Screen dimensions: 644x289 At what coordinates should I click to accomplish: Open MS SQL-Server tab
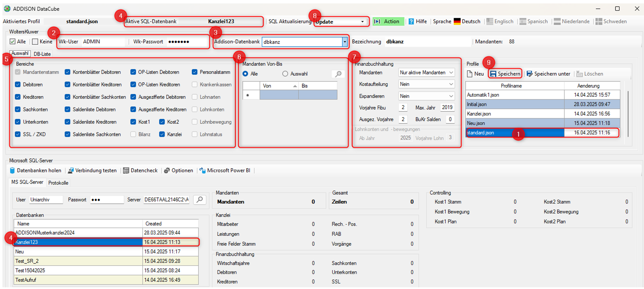(x=27, y=182)
